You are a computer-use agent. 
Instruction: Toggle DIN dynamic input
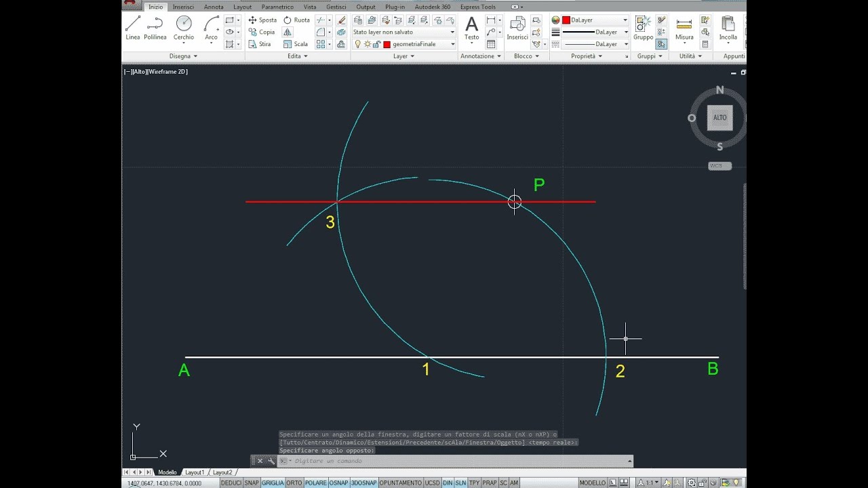(448, 483)
